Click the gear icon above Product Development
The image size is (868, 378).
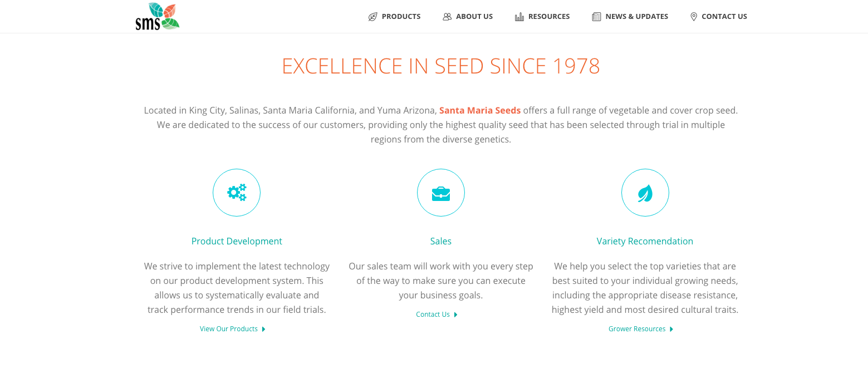(x=236, y=192)
